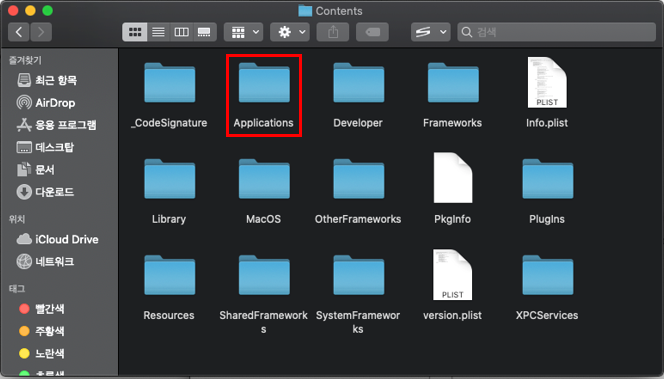Select the 주황색 orange tag

point(42,331)
